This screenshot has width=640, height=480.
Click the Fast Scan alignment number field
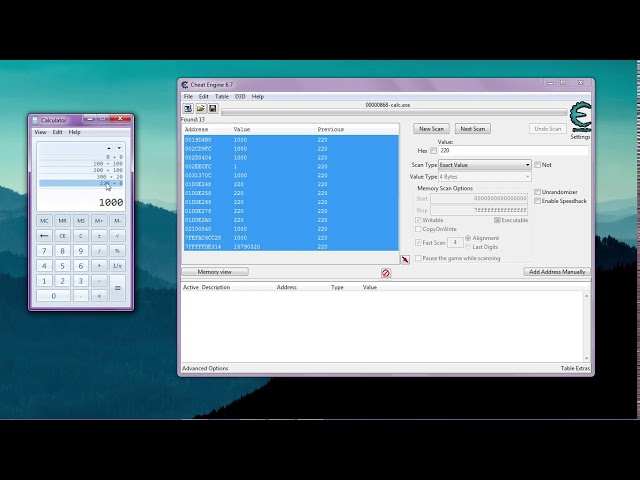(455, 242)
